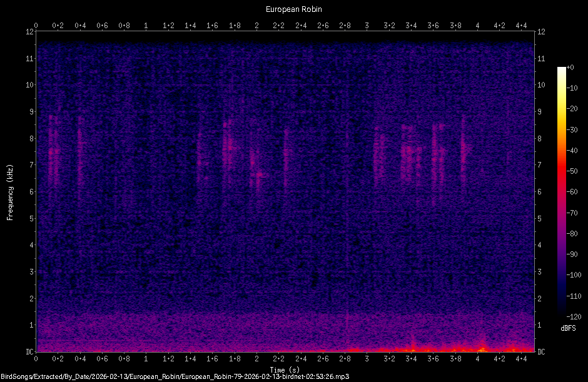Image resolution: width=588 pixels, height=382 pixels.
Task: Click the "0·2" time tick on top axis
Action: 58,26
